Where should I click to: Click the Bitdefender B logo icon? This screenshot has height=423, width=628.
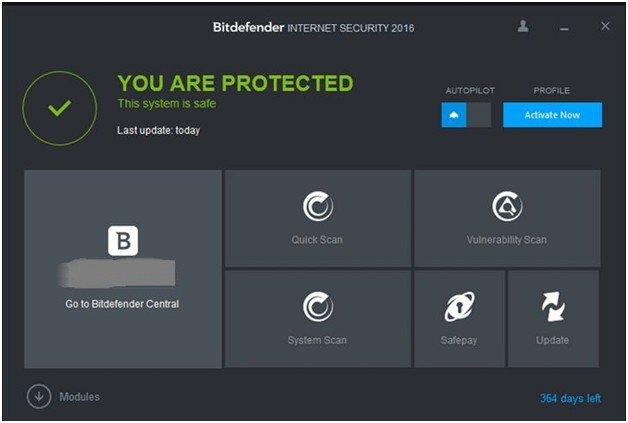(x=123, y=241)
